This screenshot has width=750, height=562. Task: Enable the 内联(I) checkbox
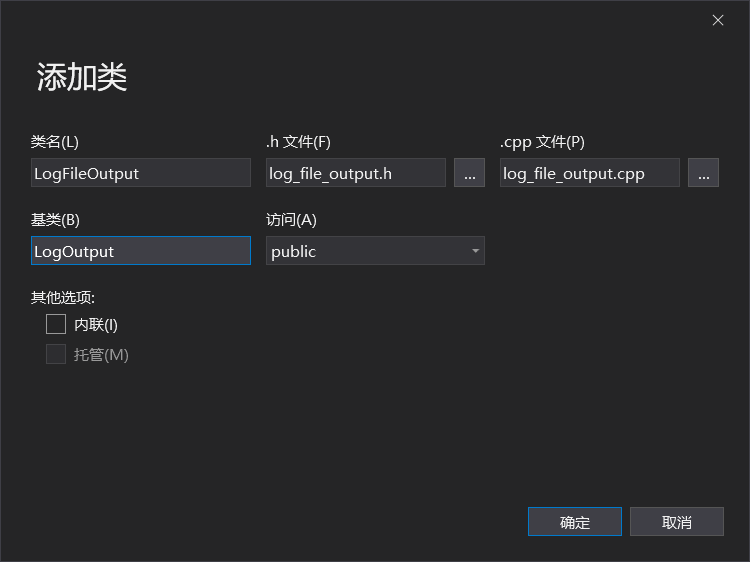tap(56, 324)
